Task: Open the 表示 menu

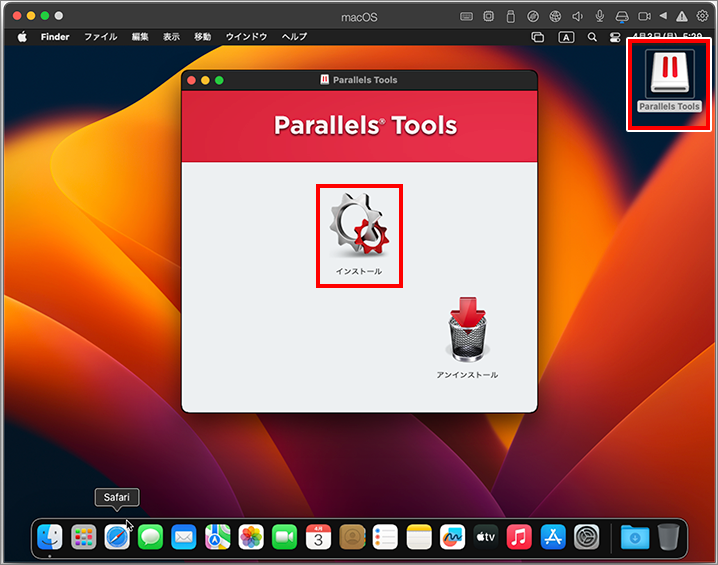Action: click(171, 37)
